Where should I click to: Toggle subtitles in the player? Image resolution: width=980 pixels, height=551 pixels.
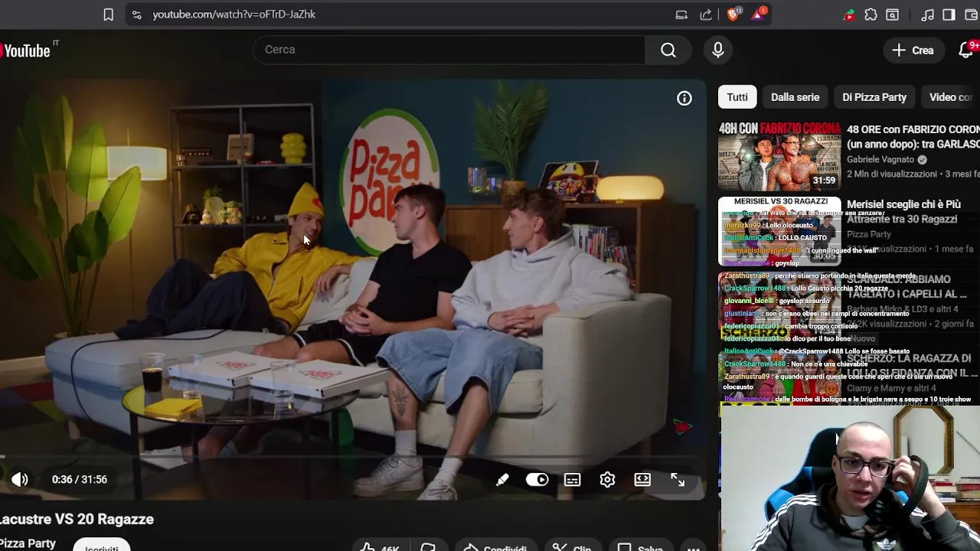(x=572, y=480)
